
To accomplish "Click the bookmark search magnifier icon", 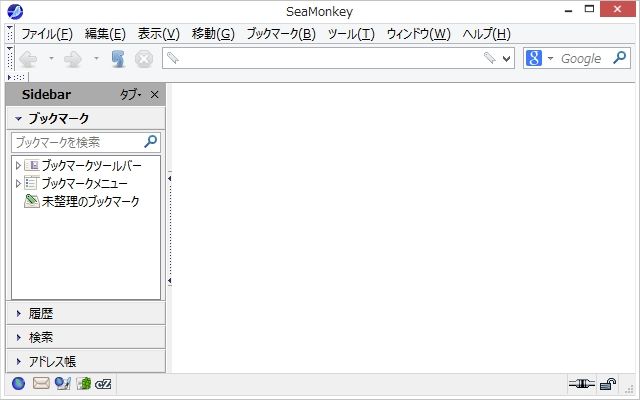I will [151, 142].
